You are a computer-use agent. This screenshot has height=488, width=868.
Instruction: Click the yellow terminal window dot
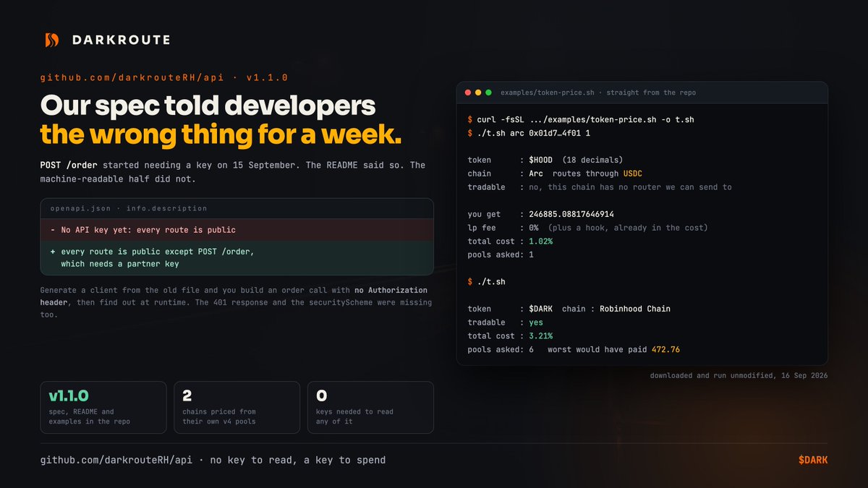tap(478, 93)
